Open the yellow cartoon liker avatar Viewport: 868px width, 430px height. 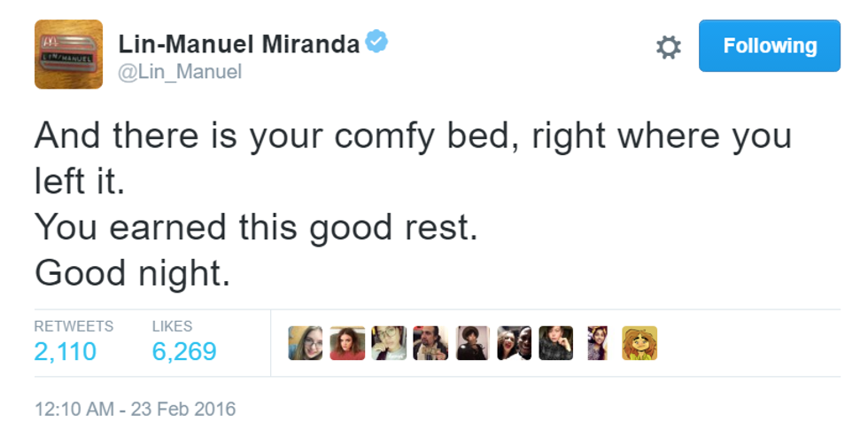[x=639, y=343]
